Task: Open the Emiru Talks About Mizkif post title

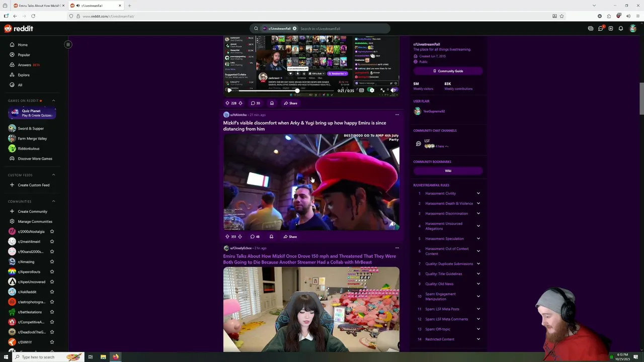Action: (309, 259)
